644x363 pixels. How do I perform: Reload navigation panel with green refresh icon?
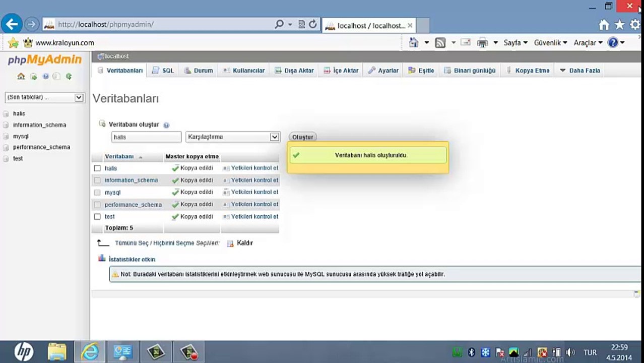69,77
